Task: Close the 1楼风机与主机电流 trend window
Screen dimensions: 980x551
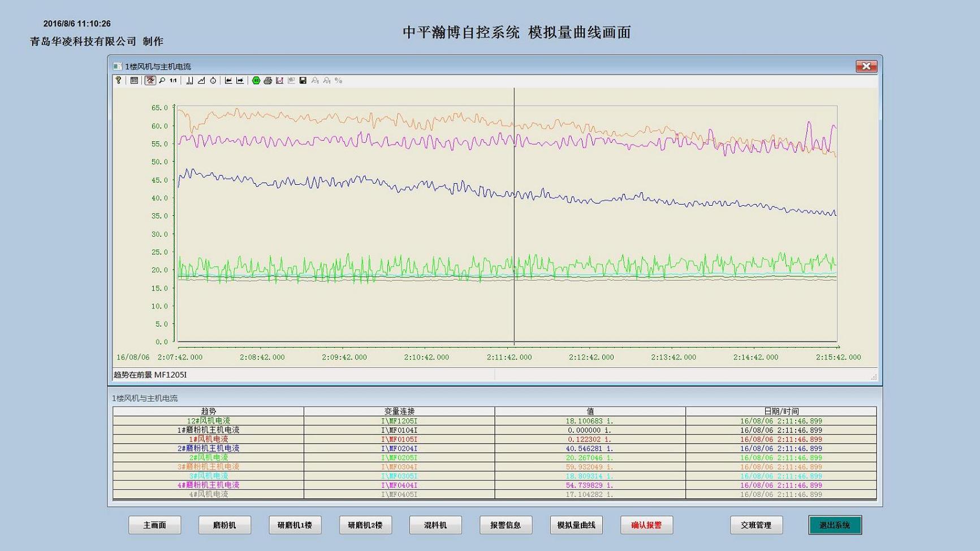Action: tap(866, 67)
